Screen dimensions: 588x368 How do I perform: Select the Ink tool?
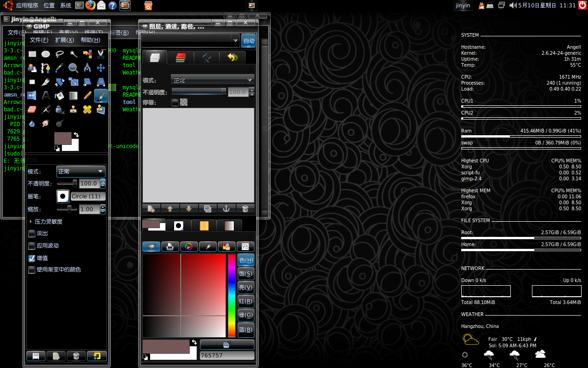coord(60,109)
